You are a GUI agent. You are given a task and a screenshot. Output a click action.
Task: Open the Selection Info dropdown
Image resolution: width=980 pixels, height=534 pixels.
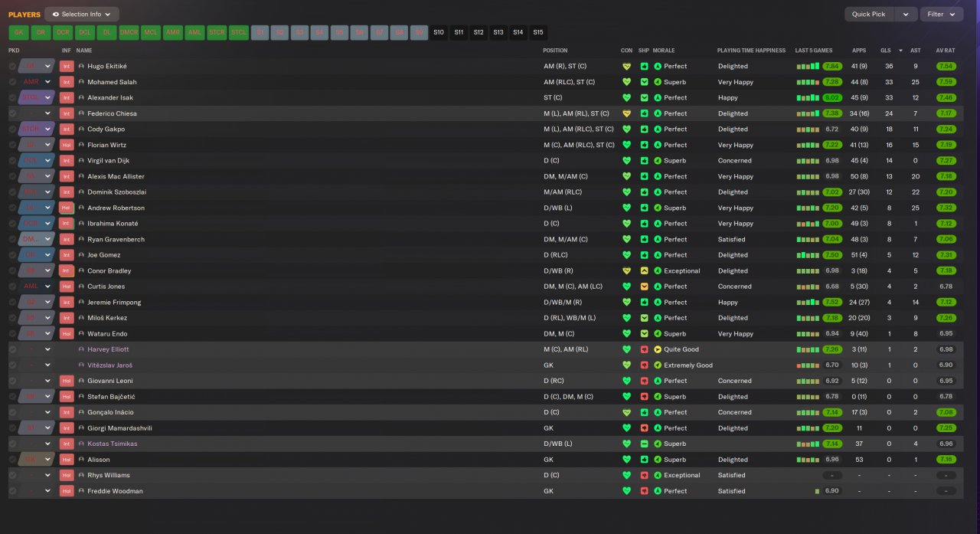(82, 14)
